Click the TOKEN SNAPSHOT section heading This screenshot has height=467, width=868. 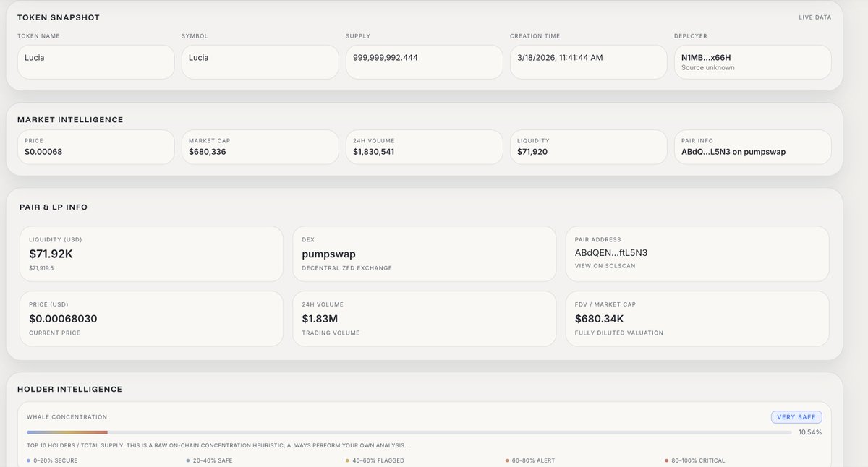pyautogui.click(x=59, y=17)
